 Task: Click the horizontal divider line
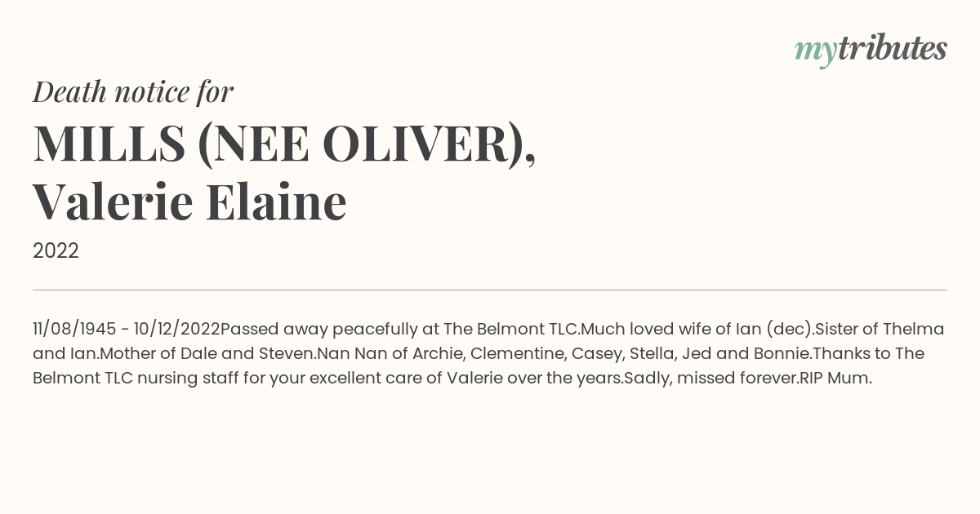coord(490,290)
